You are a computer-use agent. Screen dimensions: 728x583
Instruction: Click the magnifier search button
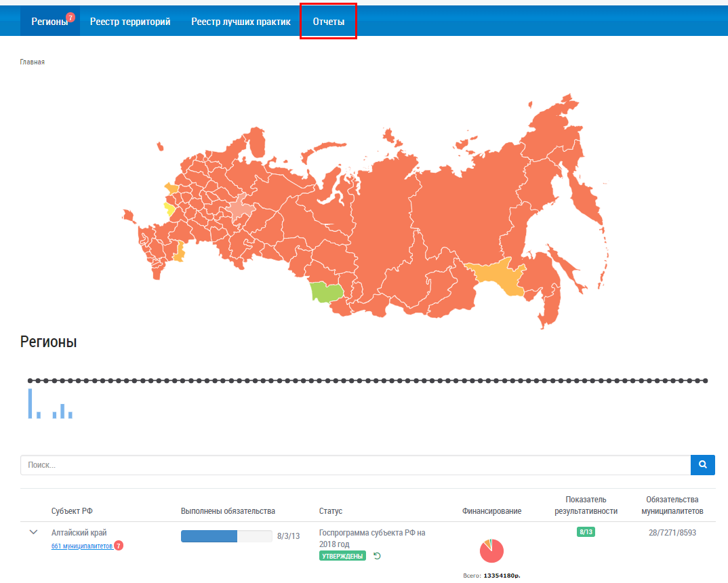pos(702,465)
